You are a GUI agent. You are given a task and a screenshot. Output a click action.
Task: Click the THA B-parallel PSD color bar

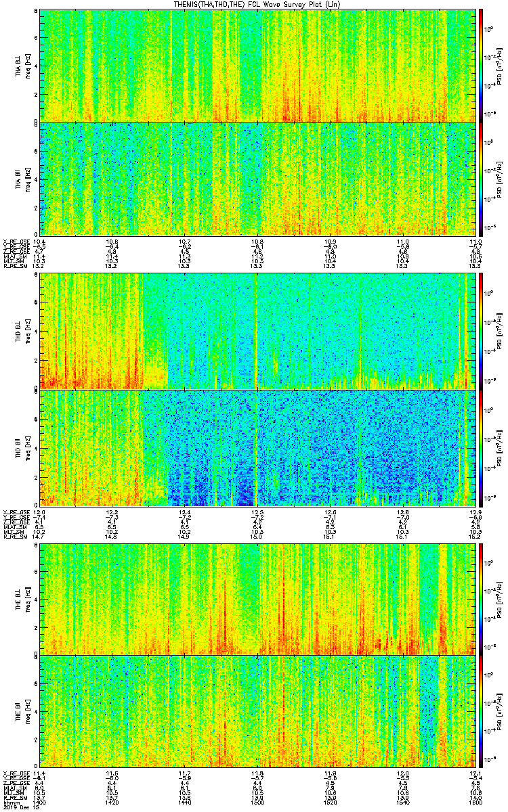click(x=482, y=179)
